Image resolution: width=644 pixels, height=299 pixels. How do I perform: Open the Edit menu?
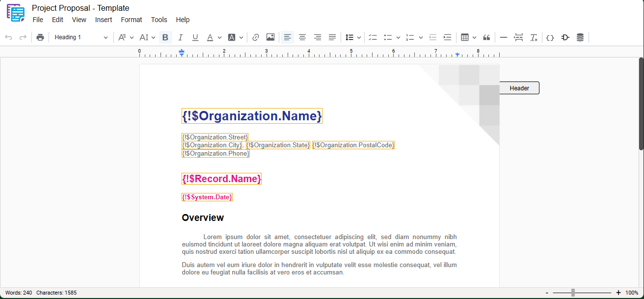click(57, 20)
